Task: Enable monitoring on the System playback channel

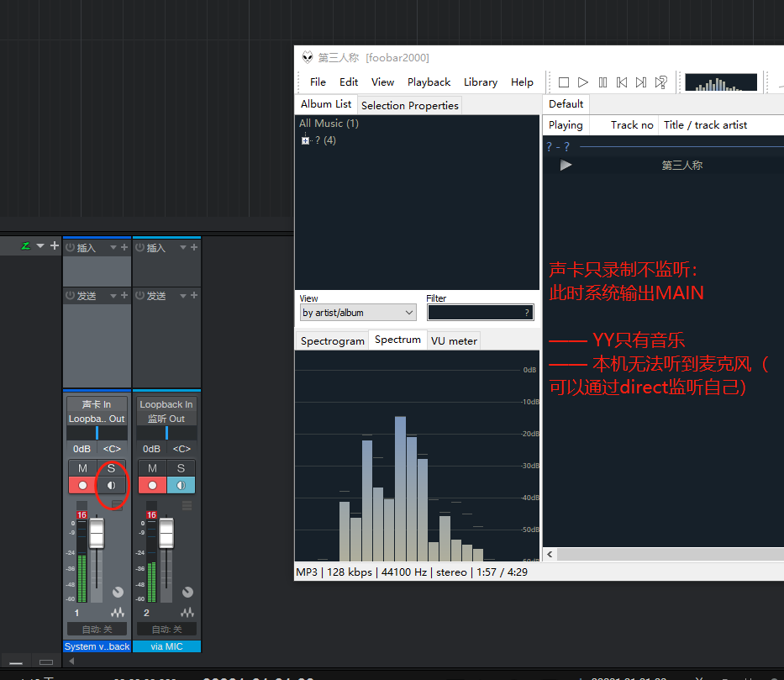Action: [x=112, y=485]
